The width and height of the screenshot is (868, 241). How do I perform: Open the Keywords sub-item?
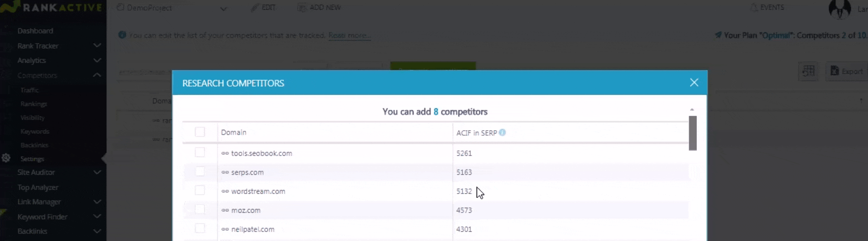tap(35, 132)
